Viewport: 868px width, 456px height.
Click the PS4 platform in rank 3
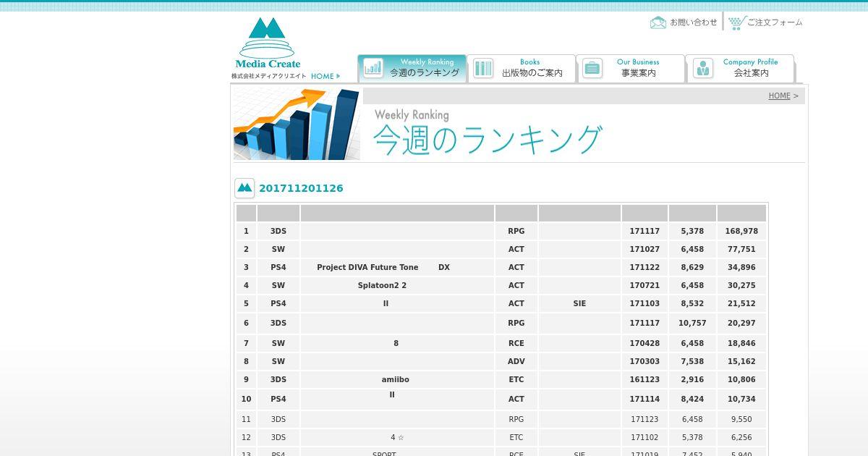[x=278, y=267]
